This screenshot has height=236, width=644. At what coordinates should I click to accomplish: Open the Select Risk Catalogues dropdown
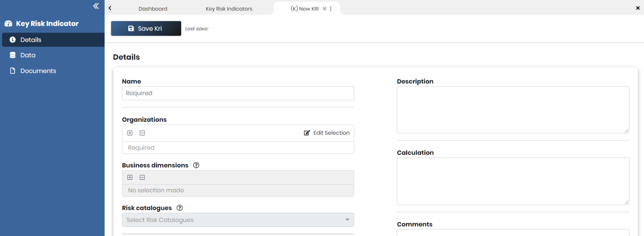tap(238, 220)
